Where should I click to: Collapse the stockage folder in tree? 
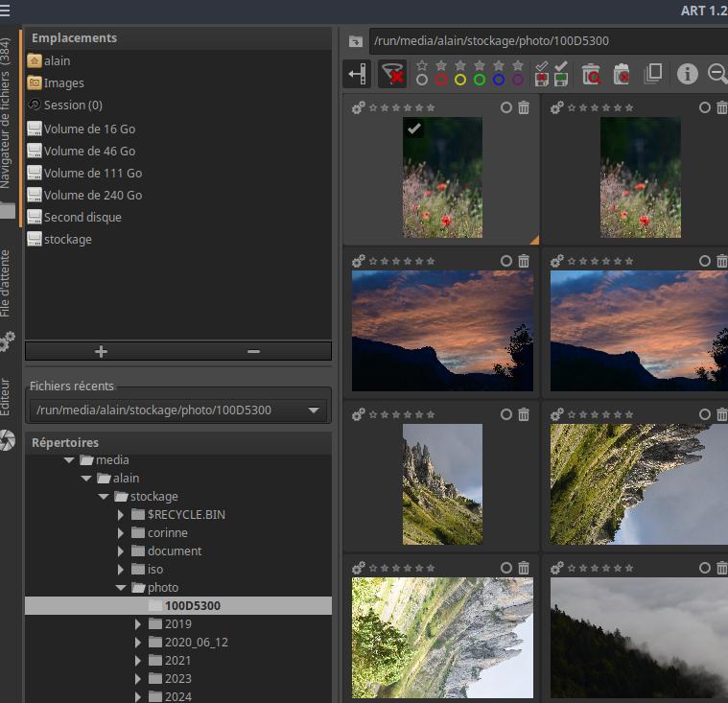coord(104,497)
